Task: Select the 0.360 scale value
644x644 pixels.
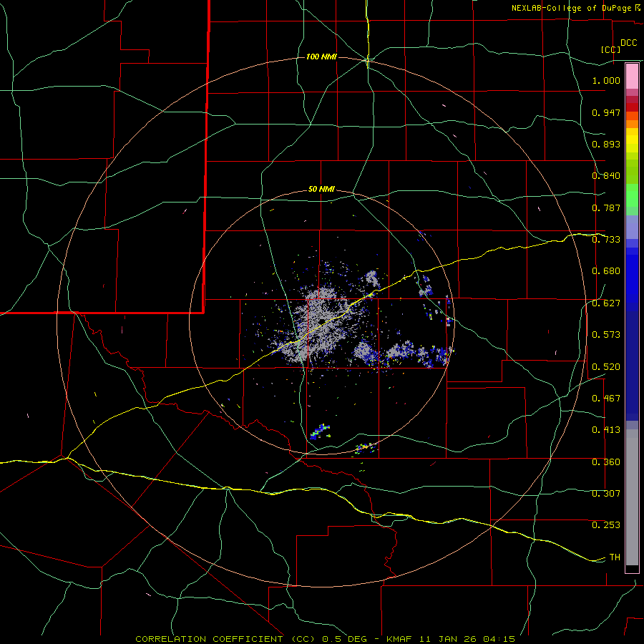Action: [x=606, y=462]
